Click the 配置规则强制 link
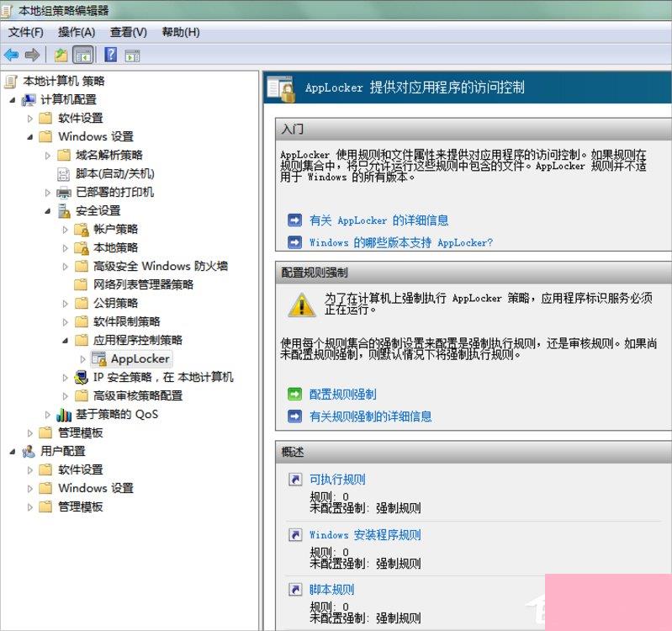The image size is (672, 631). point(343,394)
